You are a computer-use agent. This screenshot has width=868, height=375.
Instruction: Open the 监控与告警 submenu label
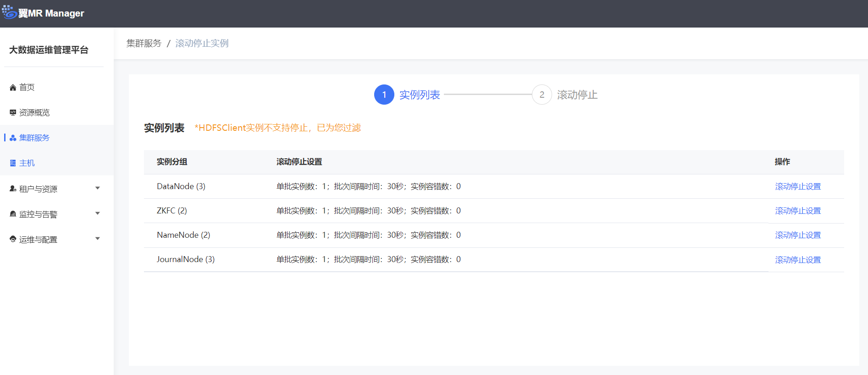click(38, 214)
